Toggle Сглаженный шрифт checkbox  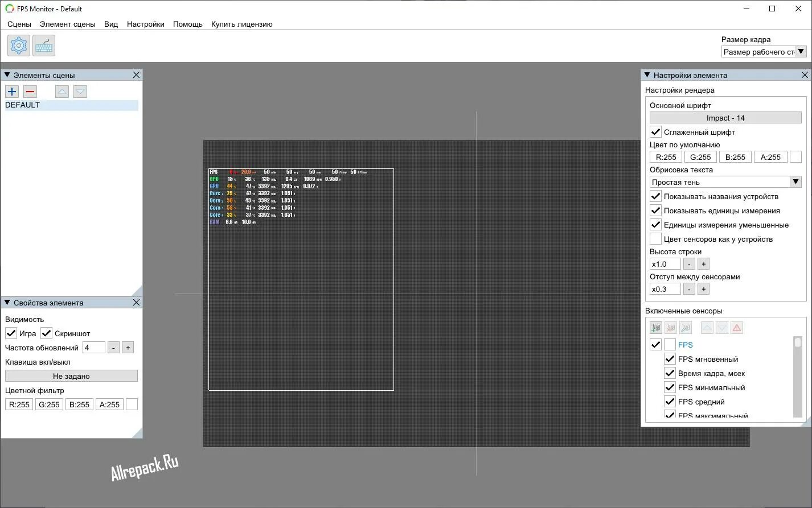655,132
